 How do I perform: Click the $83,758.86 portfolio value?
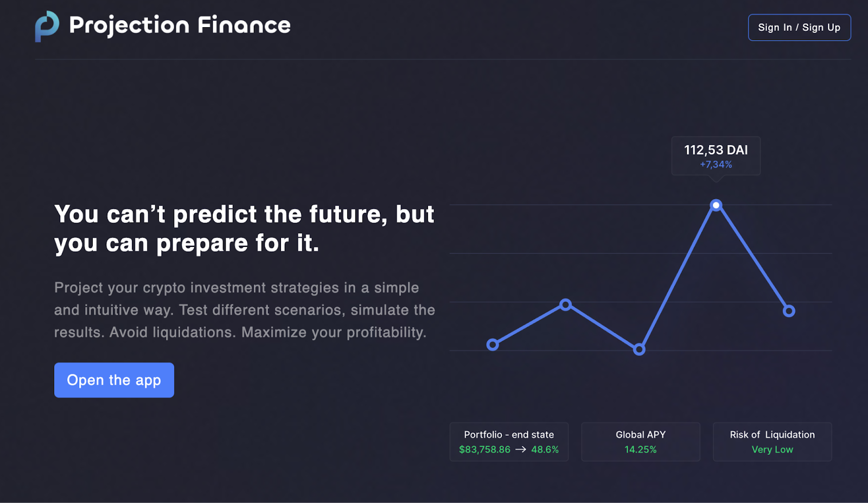(x=484, y=449)
